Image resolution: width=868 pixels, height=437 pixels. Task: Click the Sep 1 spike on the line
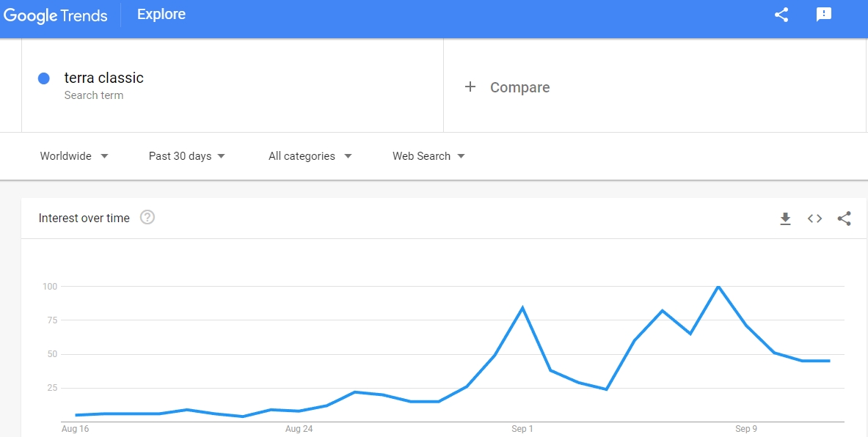pyautogui.click(x=522, y=308)
